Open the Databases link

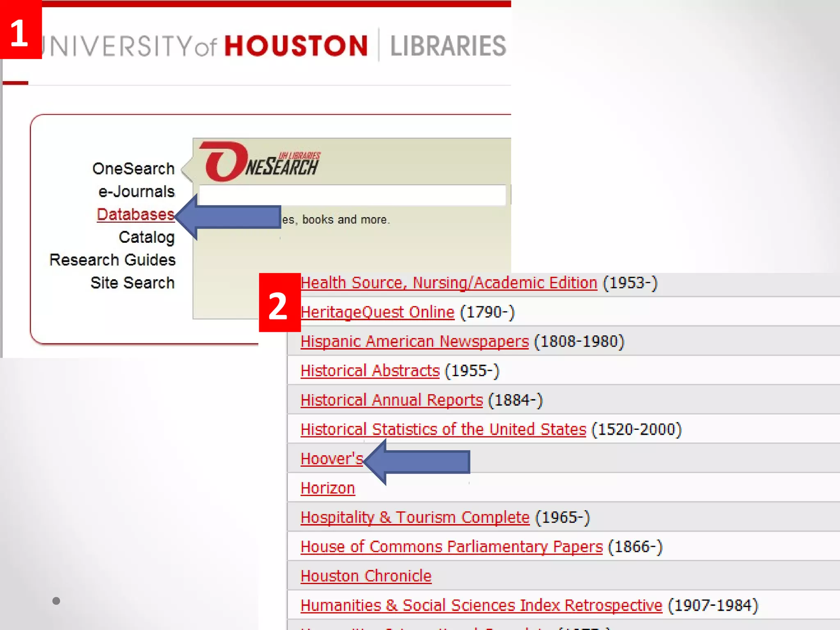135,215
